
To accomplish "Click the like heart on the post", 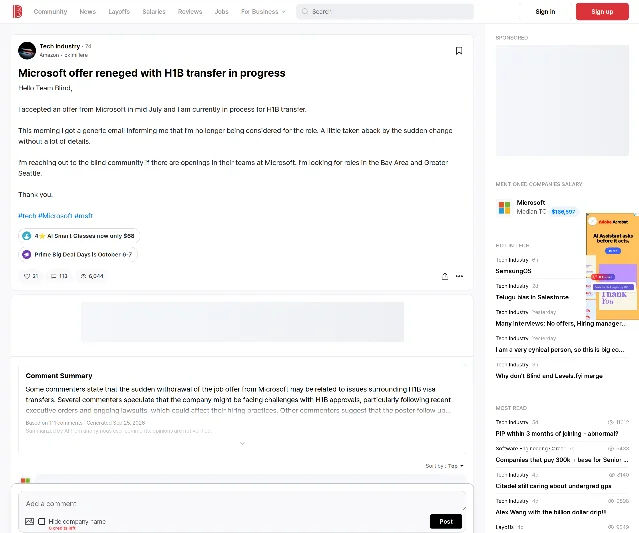I will point(27,276).
